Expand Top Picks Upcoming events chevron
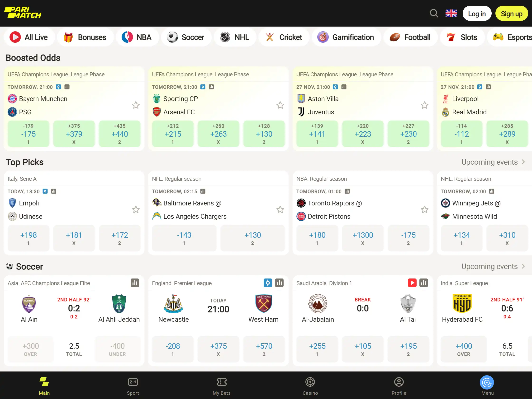The height and width of the screenshot is (399, 532). click(523, 162)
